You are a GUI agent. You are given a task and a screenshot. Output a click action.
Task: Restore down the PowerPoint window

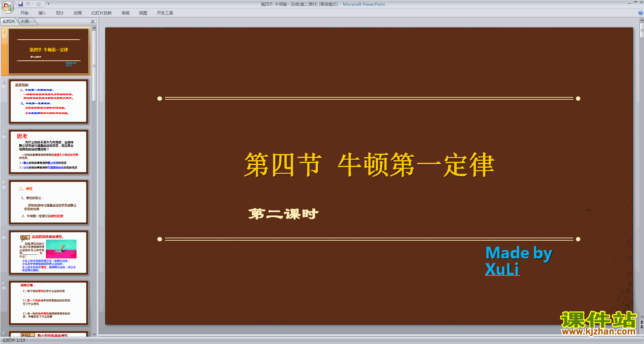(x=635, y=3)
